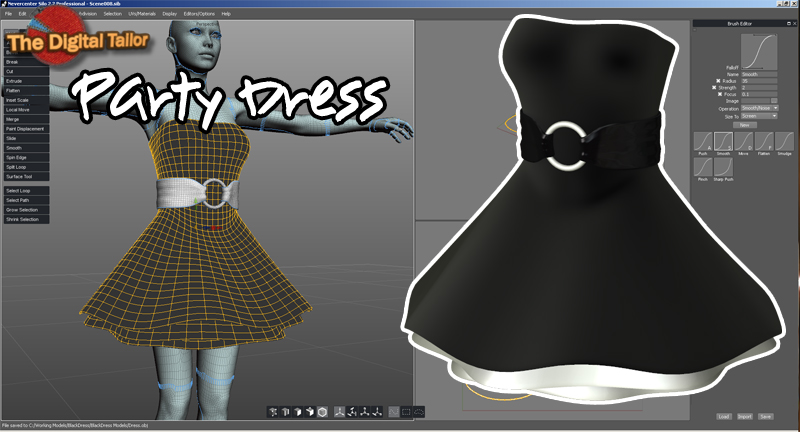Click the Shrink Selection button

coord(27,219)
